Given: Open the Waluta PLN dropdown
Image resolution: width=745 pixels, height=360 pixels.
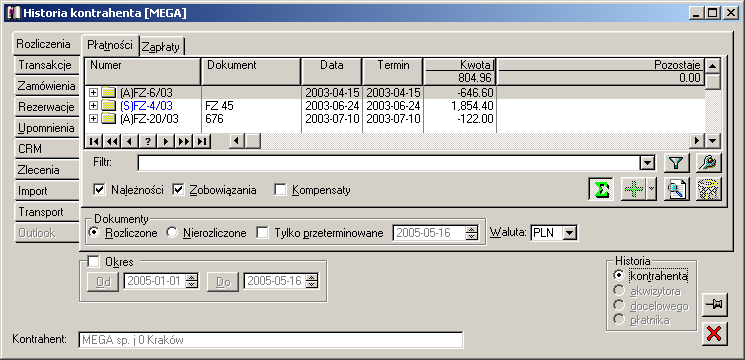Looking at the screenshot, I should pyautogui.click(x=570, y=233).
